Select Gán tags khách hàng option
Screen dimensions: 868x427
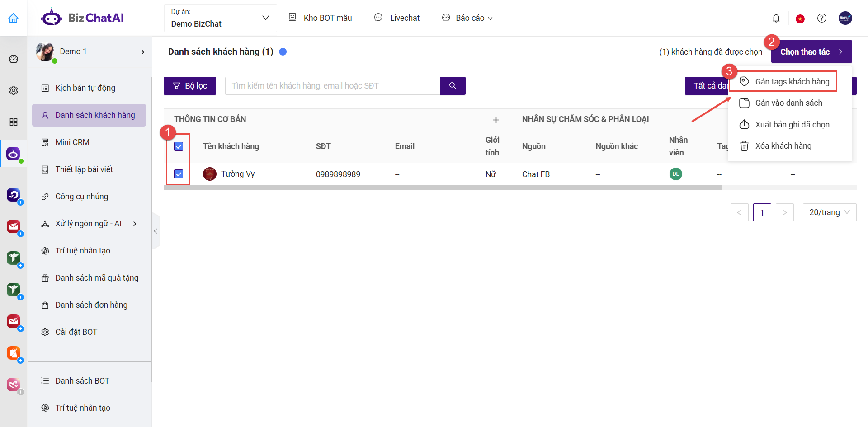(x=792, y=82)
